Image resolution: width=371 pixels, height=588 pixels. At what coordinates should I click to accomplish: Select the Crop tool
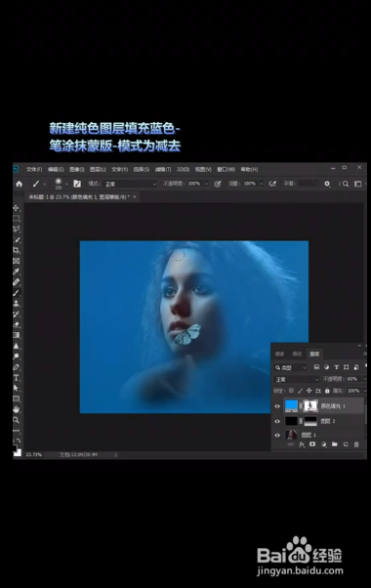coord(17,250)
